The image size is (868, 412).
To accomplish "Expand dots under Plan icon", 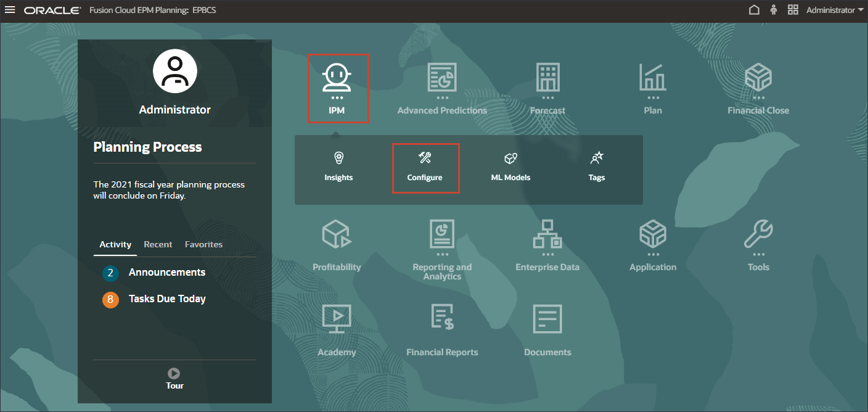I will click(653, 97).
